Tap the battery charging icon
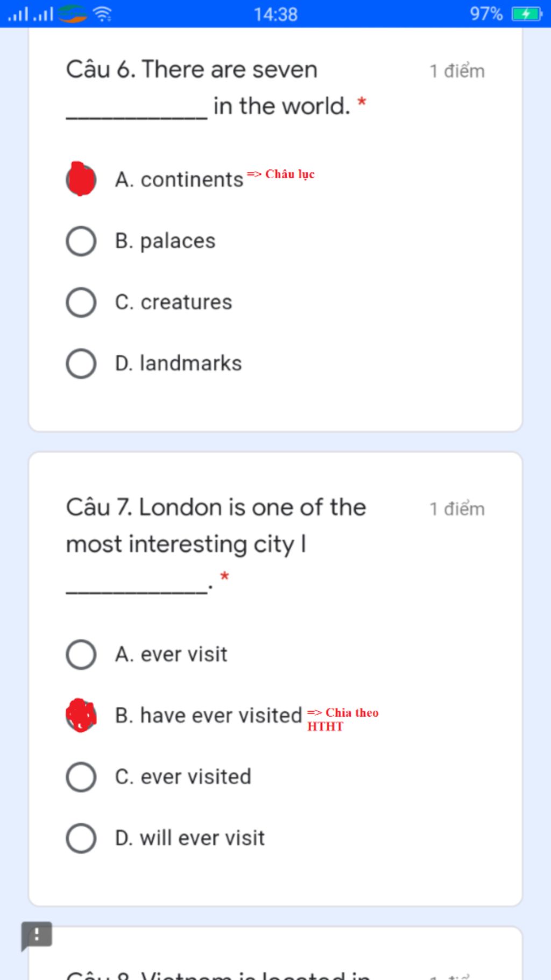Image resolution: width=551 pixels, height=980 pixels. [x=526, y=14]
